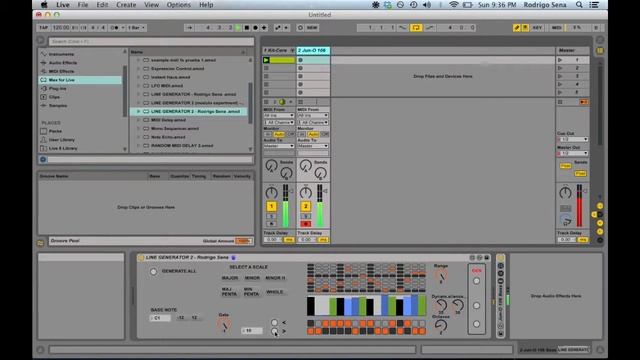Adjust the Gate knob
This screenshot has height=360, width=640.
pos(224,325)
